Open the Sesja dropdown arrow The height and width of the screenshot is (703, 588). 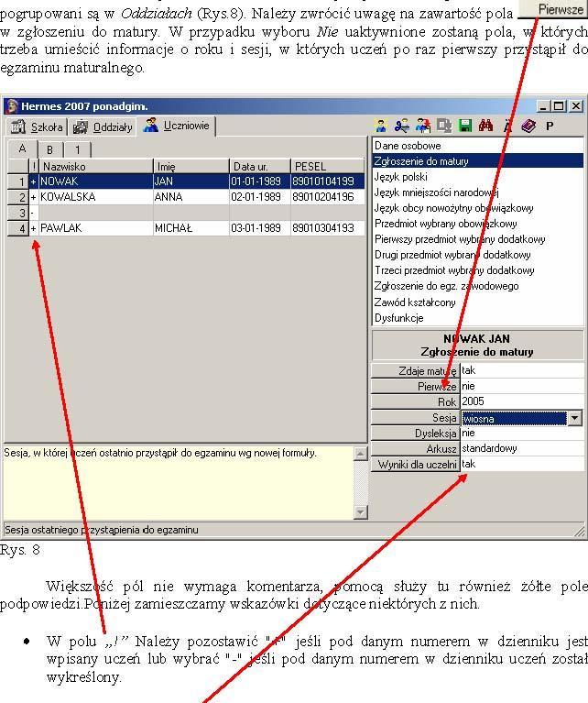(x=575, y=418)
